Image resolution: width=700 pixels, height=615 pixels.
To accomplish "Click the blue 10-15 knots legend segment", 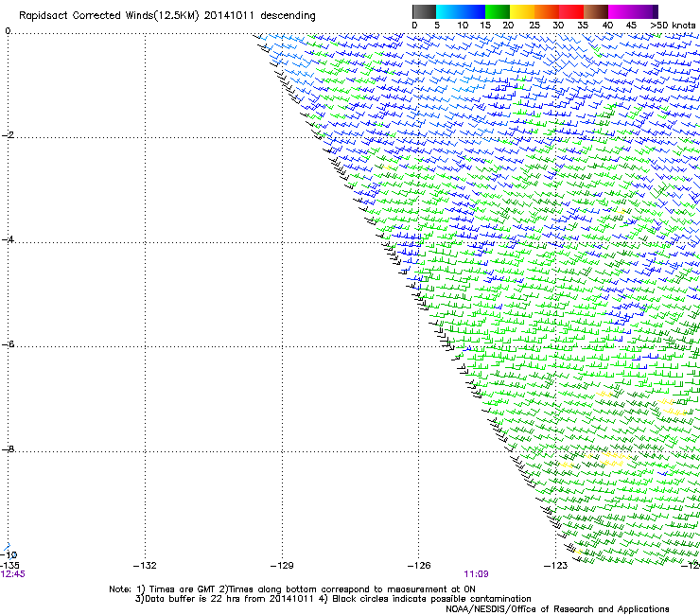I will 473,11.
